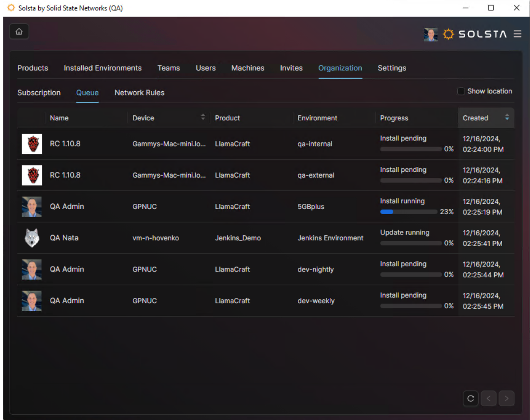Enable the Show location checkbox
The height and width of the screenshot is (420, 530).
(x=461, y=91)
